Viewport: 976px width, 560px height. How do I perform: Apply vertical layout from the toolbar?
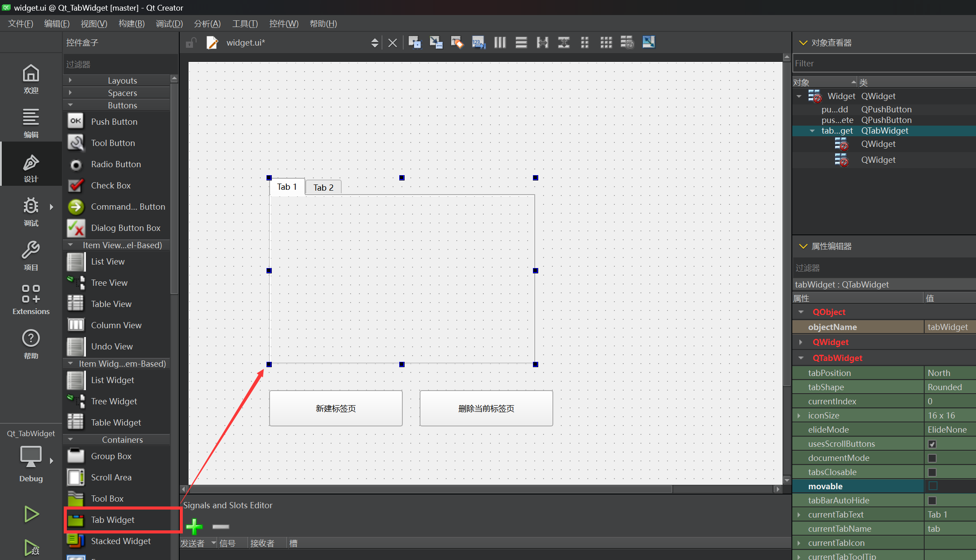521,42
